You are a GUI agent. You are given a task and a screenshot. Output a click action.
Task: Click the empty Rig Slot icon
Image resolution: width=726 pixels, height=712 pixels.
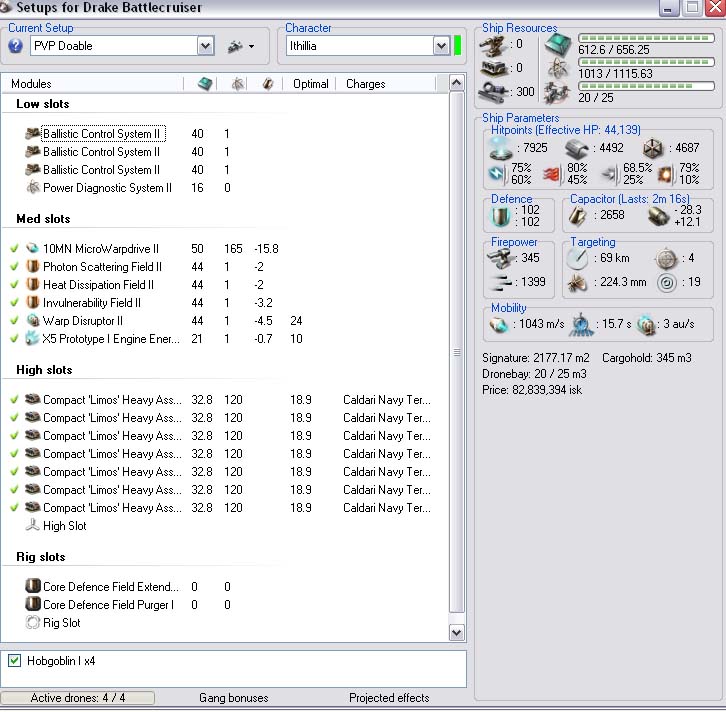[32, 623]
